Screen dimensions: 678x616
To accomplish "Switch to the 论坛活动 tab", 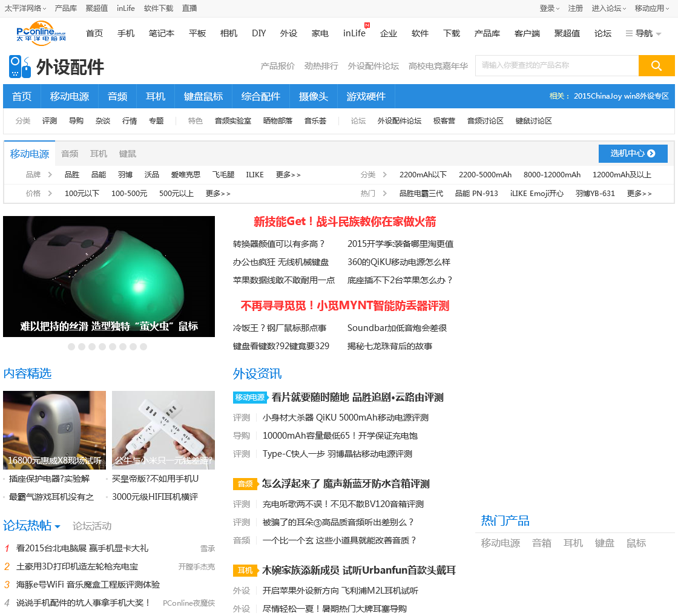I will click(x=92, y=526).
